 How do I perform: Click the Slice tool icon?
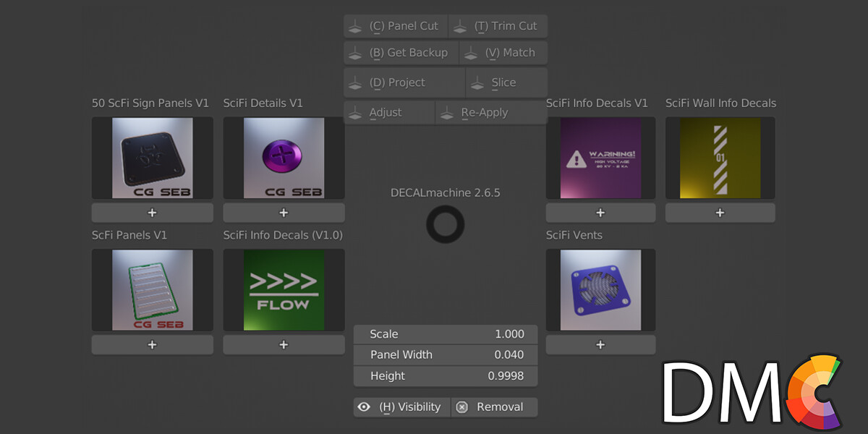point(477,82)
